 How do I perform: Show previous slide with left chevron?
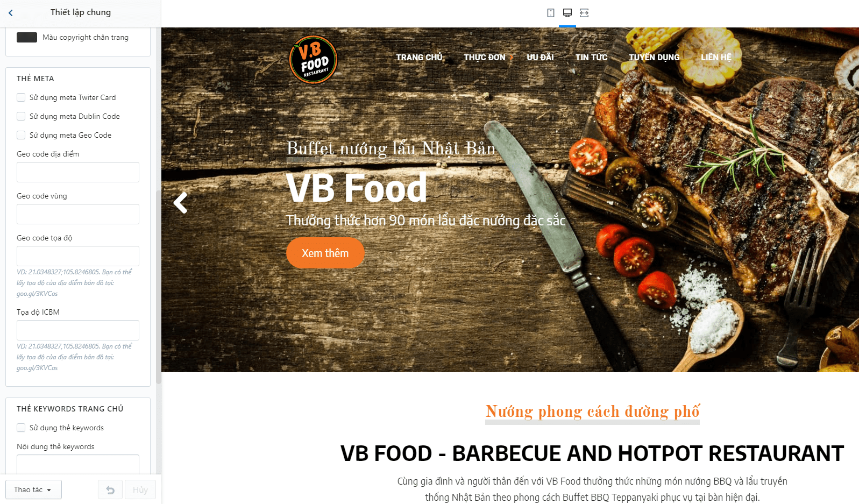click(x=181, y=203)
